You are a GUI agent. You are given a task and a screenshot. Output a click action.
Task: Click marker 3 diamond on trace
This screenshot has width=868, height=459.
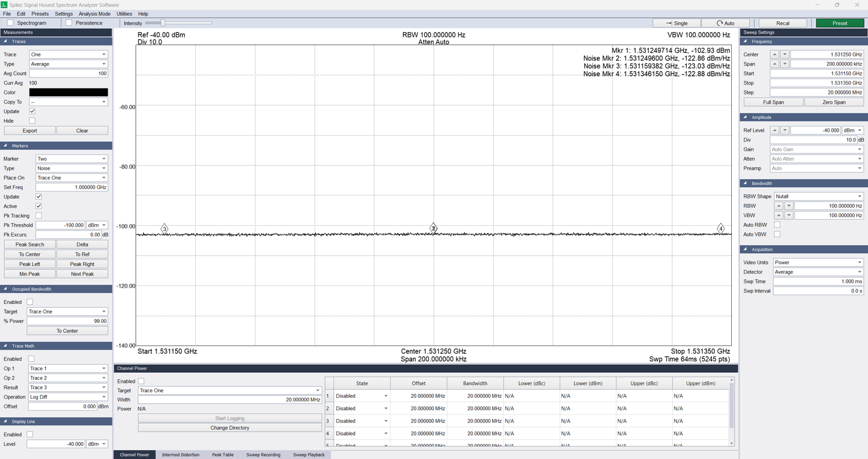coord(164,228)
